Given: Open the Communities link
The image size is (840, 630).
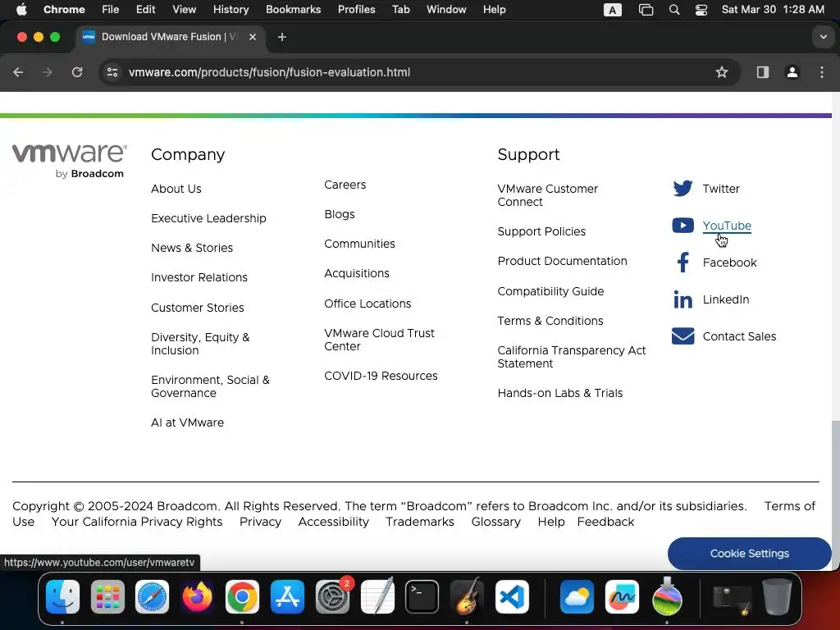Looking at the screenshot, I should pos(359,244).
